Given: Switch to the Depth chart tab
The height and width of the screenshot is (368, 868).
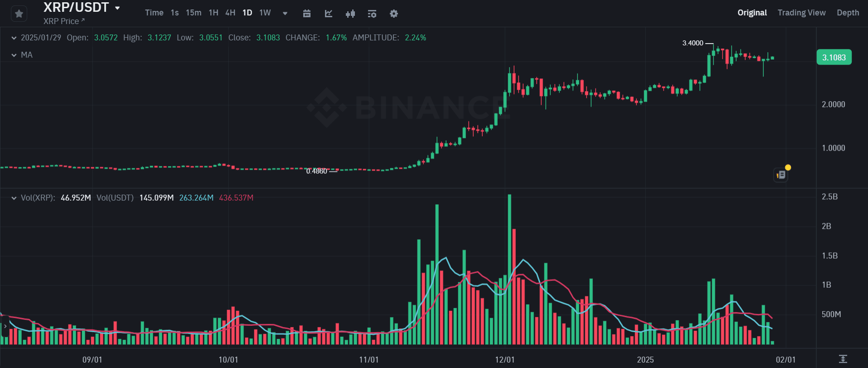Looking at the screenshot, I should pyautogui.click(x=848, y=13).
